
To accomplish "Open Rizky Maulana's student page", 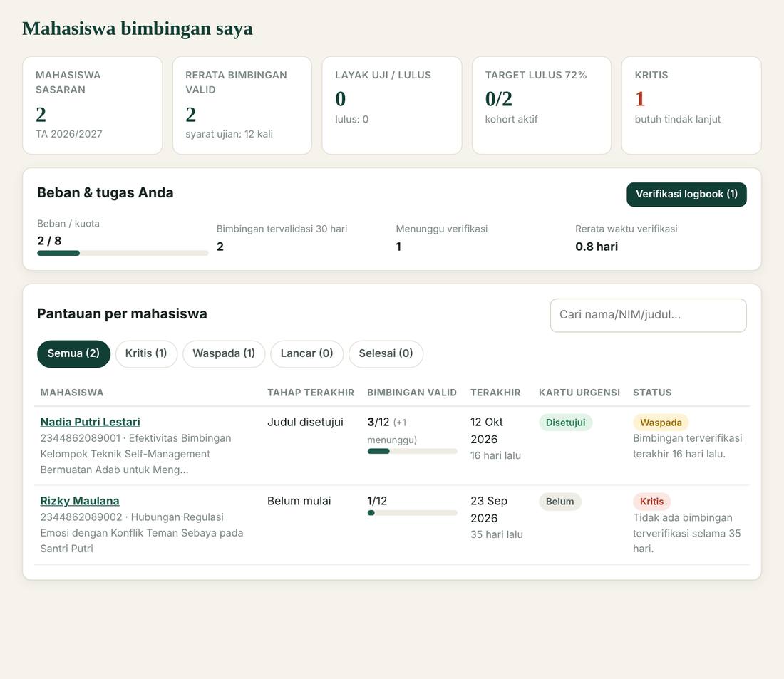I will pos(80,501).
